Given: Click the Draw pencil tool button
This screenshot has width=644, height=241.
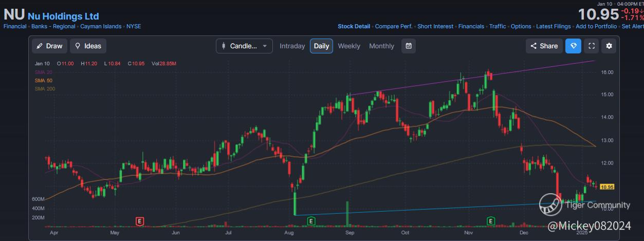Looking at the screenshot, I should (x=49, y=46).
